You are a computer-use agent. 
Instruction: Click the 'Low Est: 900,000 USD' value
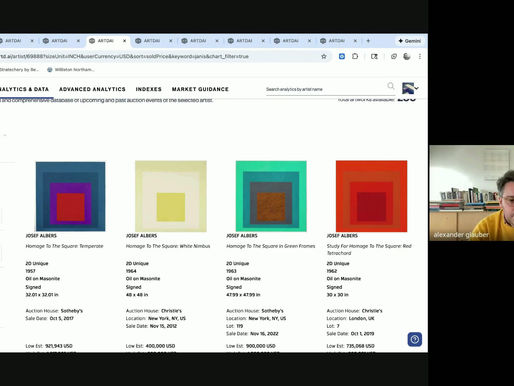coord(251,346)
